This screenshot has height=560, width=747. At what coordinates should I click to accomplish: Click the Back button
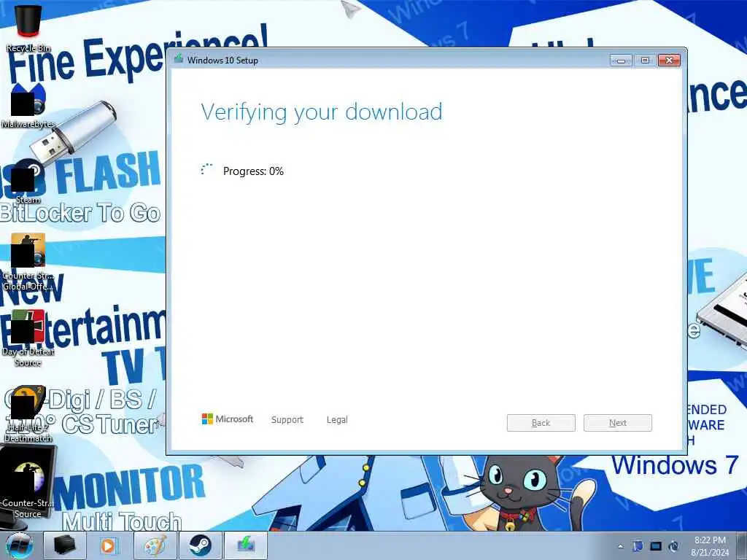tap(541, 423)
